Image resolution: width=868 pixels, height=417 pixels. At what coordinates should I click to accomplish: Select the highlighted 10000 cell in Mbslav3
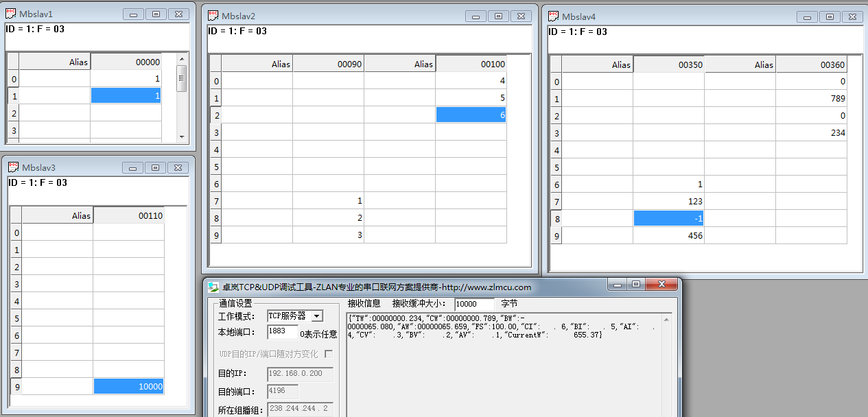(128, 386)
